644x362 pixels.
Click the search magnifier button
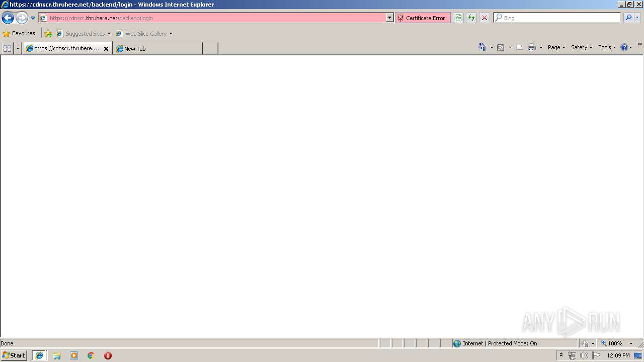628,18
